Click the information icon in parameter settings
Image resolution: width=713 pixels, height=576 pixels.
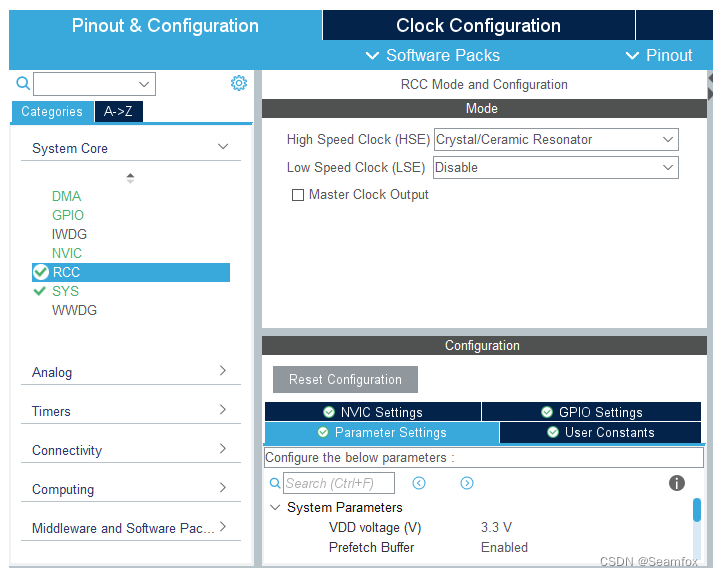click(677, 483)
